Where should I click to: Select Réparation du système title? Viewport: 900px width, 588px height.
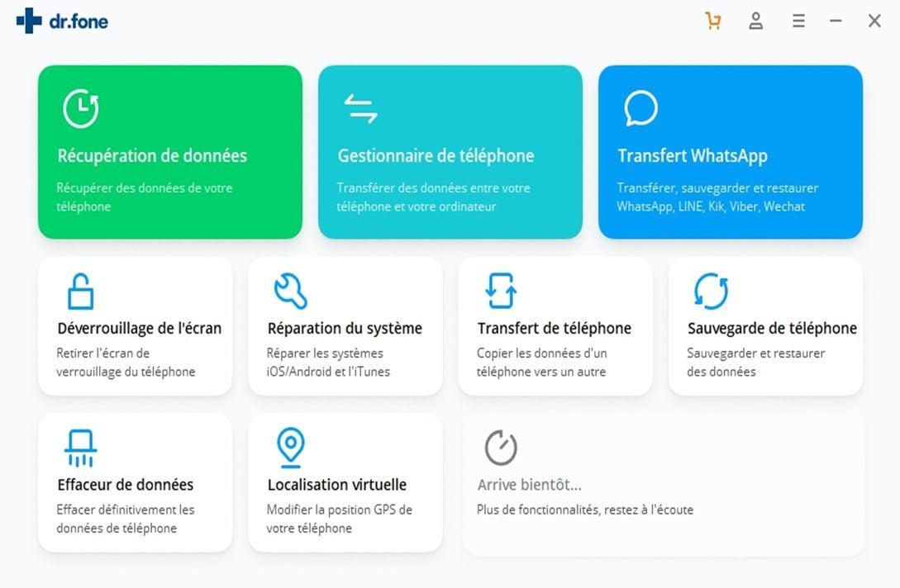tap(345, 328)
